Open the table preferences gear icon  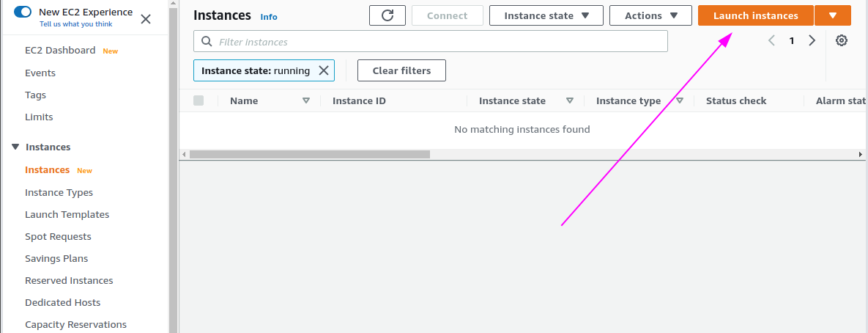842,40
